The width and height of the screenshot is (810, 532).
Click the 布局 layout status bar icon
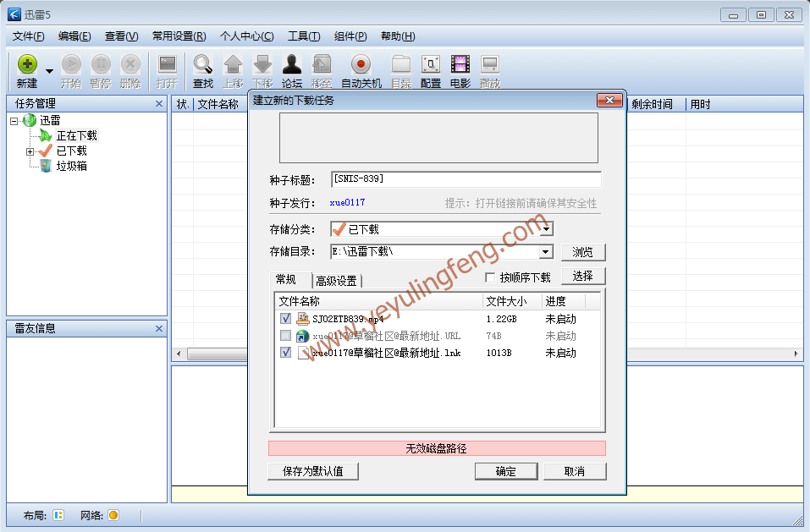pyautogui.click(x=58, y=515)
